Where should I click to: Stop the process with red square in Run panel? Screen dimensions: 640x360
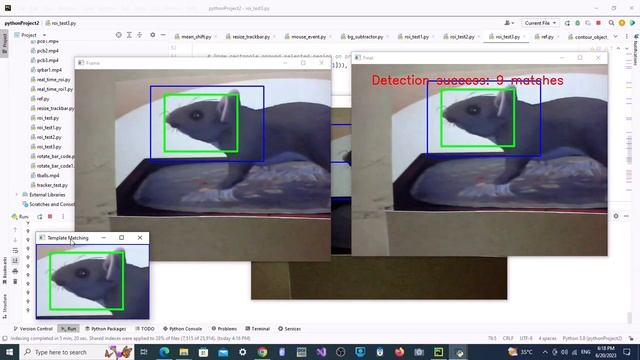(50, 217)
